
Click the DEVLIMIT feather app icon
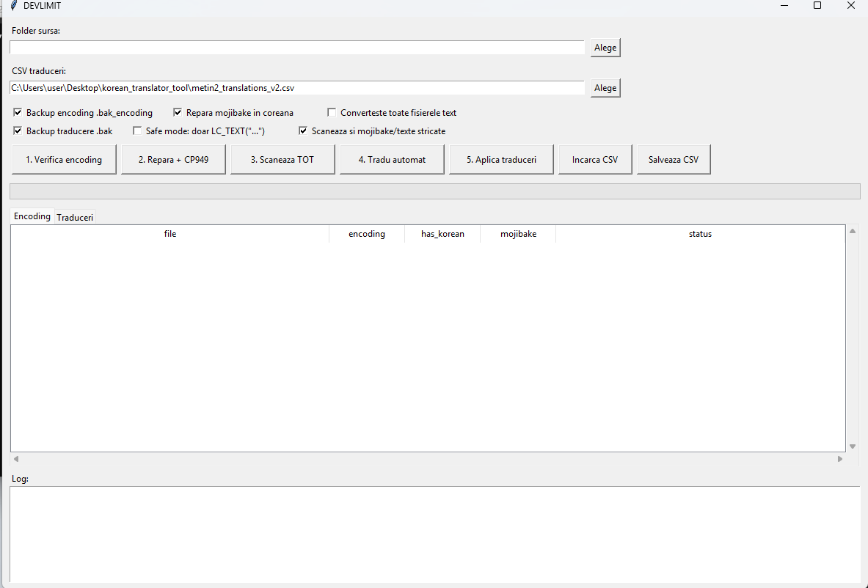pos(14,6)
